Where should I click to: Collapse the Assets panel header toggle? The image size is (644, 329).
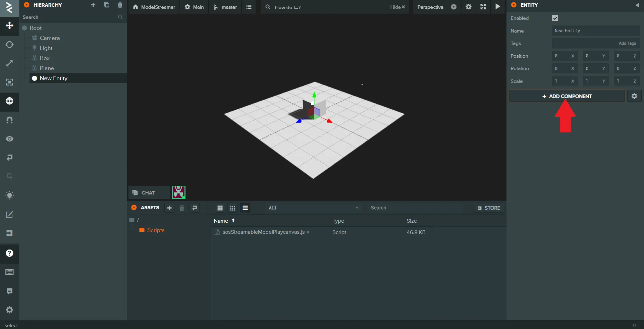(x=134, y=208)
